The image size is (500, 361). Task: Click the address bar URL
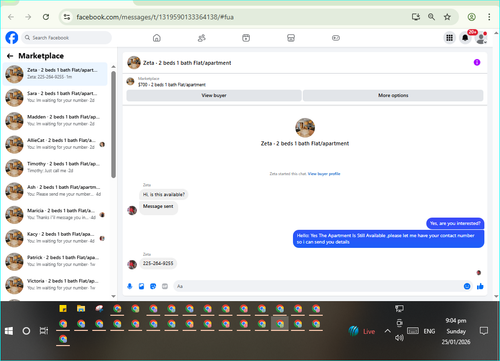point(155,17)
